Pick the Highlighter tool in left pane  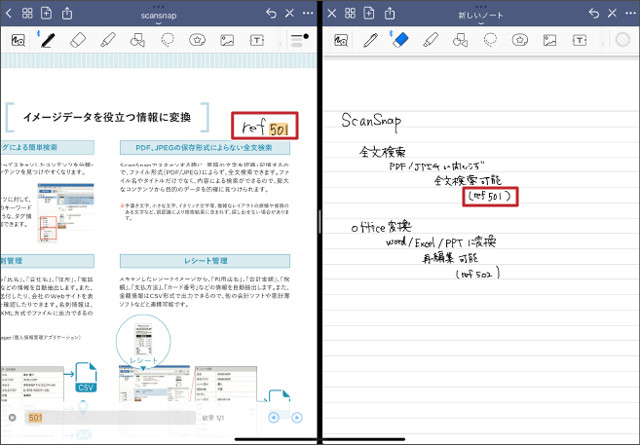[x=108, y=40]
